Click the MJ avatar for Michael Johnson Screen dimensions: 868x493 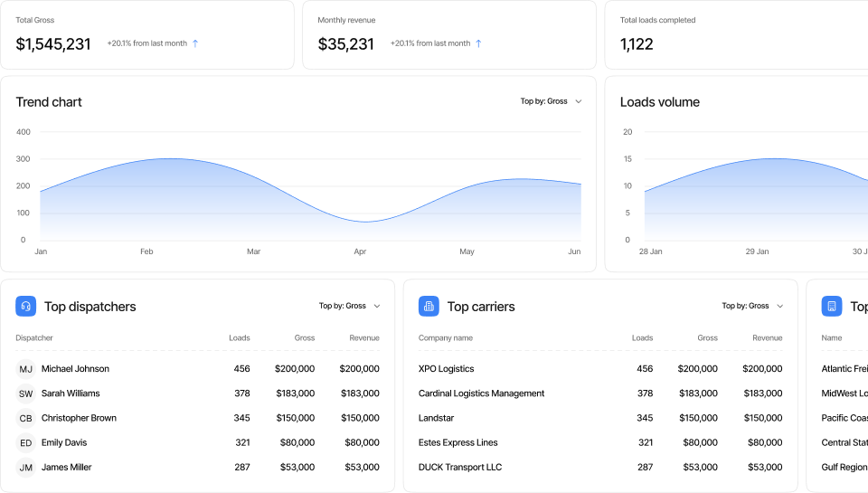point(26,369)
